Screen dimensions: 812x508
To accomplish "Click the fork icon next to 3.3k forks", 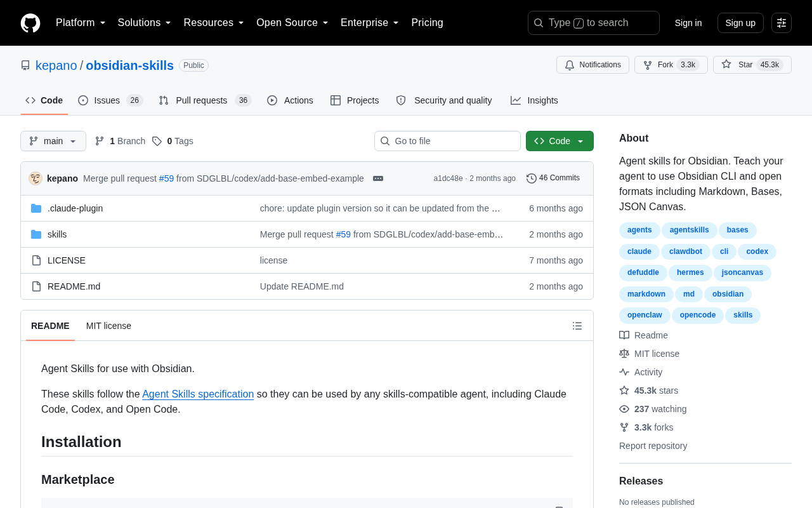I will [624, 427].
